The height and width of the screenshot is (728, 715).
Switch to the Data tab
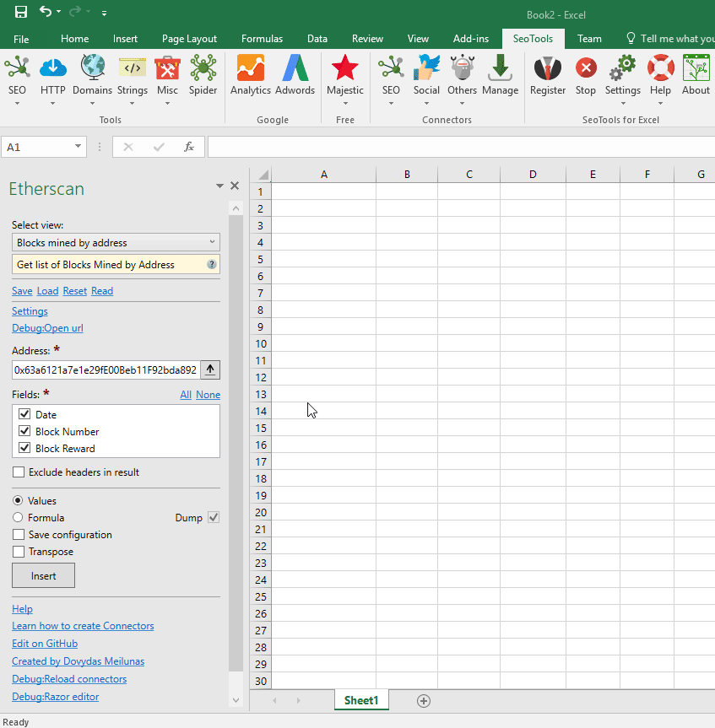coord(317,39)
